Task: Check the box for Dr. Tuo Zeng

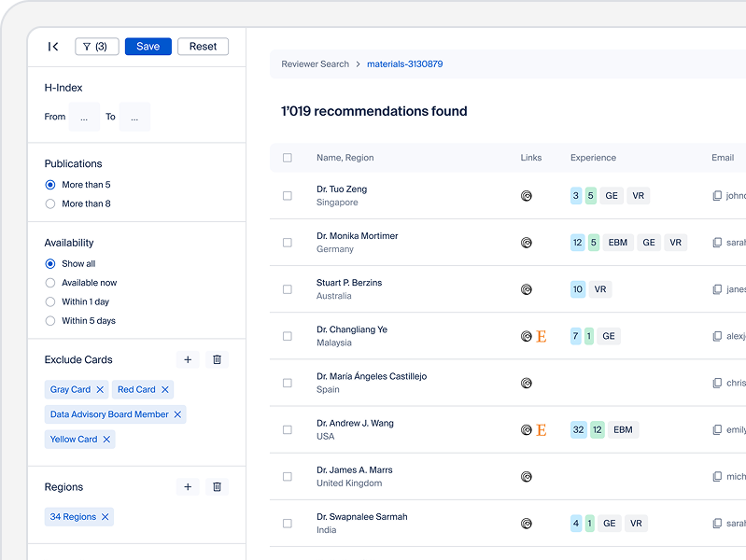Action: coord(288,196)
